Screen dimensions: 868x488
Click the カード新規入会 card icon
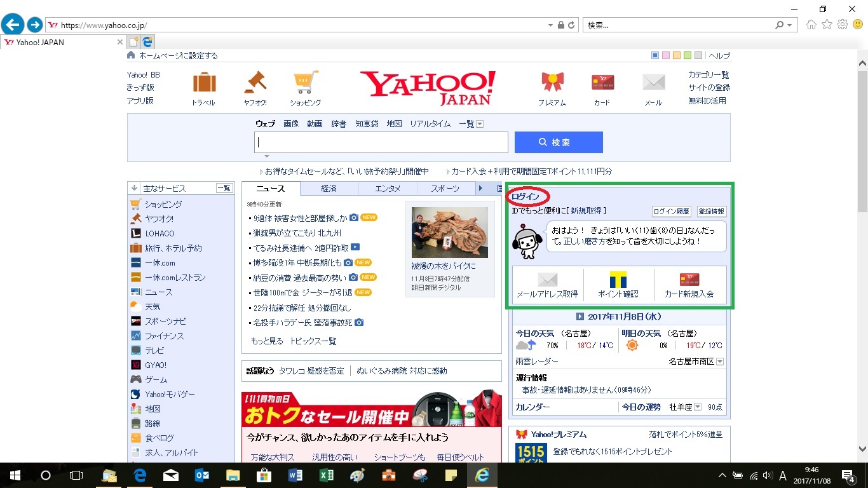tap(689, 285)
